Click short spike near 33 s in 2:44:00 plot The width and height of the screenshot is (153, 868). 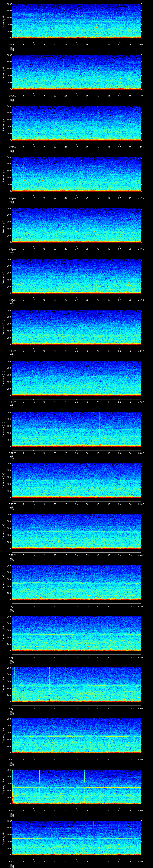point(84,776)
